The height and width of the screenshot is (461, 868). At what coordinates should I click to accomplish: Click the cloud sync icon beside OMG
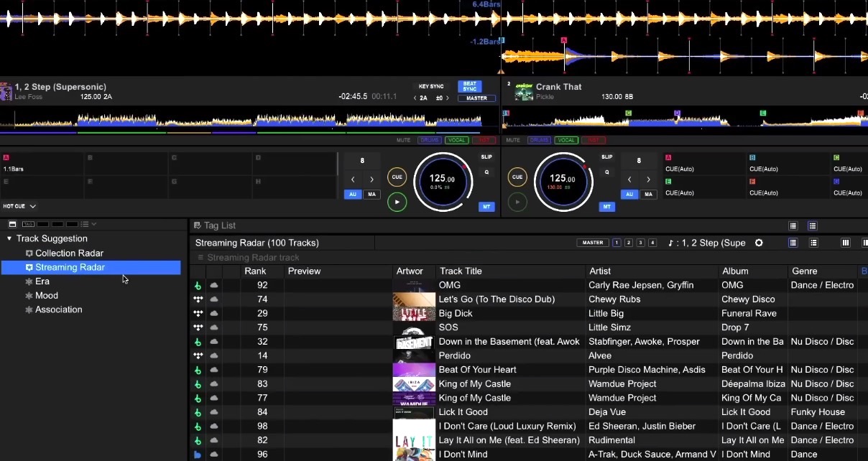pos(213,285)
